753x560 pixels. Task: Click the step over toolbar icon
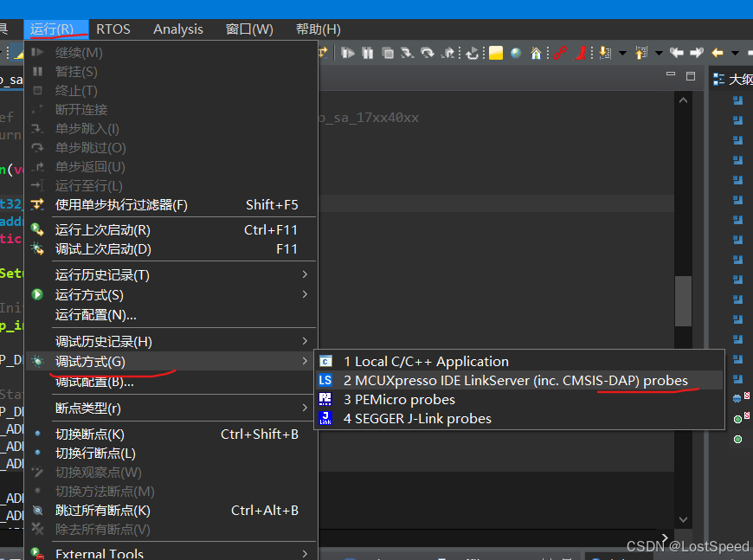(428, 53)
